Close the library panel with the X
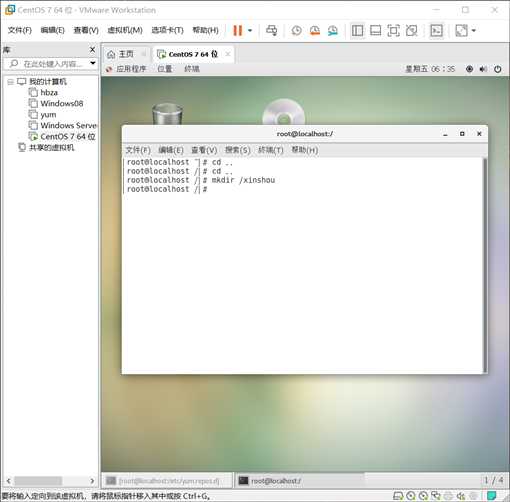The height and width of the screenshot is (502, 510). coord(93,50)
